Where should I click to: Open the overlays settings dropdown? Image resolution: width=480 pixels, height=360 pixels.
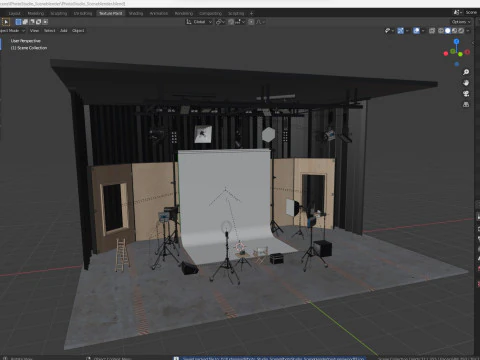point(423,31)
